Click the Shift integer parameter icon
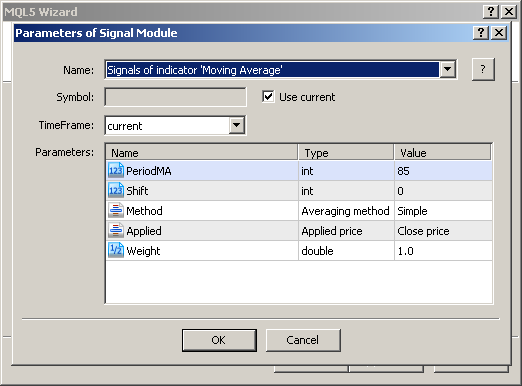The height and width of the screenshot is (386, 522). pyautogui.click(x=116, y=191)
